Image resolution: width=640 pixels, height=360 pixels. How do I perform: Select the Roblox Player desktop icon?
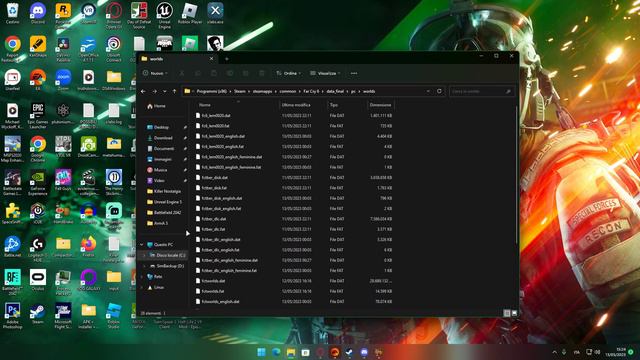point(190,13)
